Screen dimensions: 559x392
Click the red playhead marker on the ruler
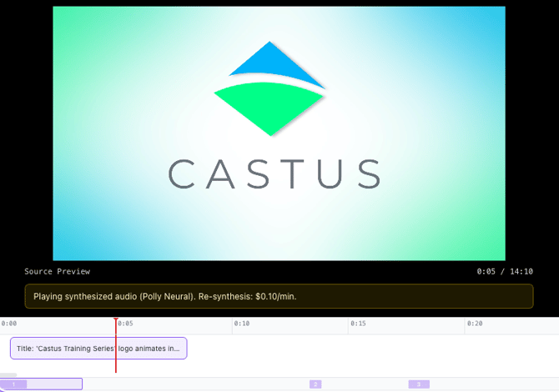[x=116, y=320]
